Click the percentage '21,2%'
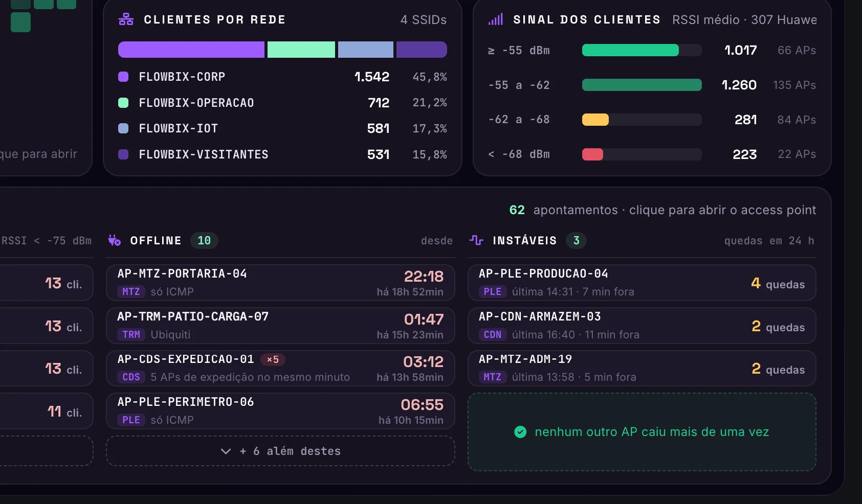 (x=430, y=103)
